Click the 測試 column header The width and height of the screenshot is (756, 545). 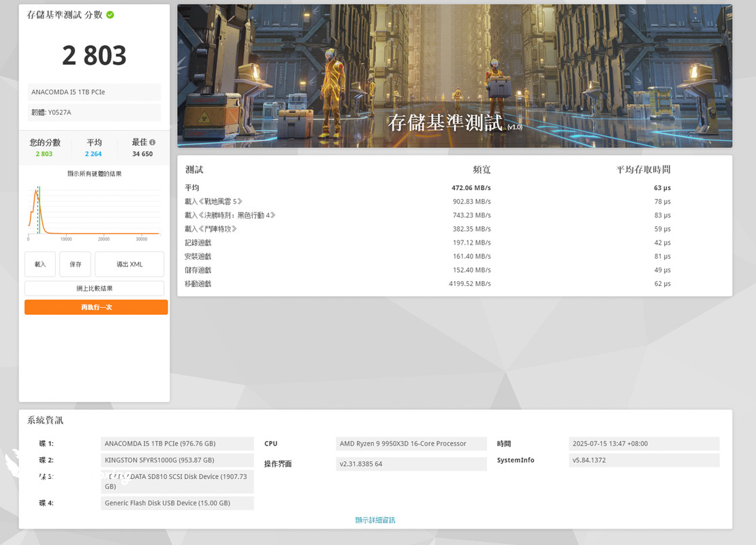tap(194, 169)
